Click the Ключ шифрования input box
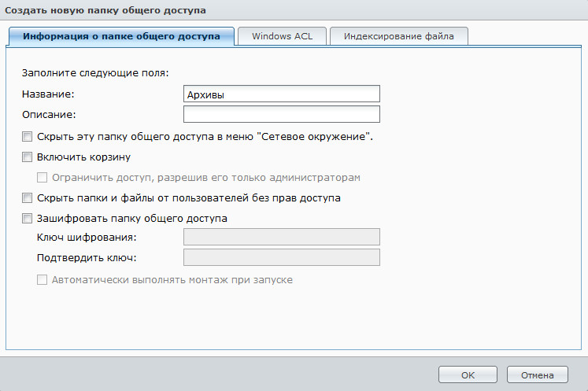Screen dimensions: 588x391 pyautogui.click(x=281, y=238)
